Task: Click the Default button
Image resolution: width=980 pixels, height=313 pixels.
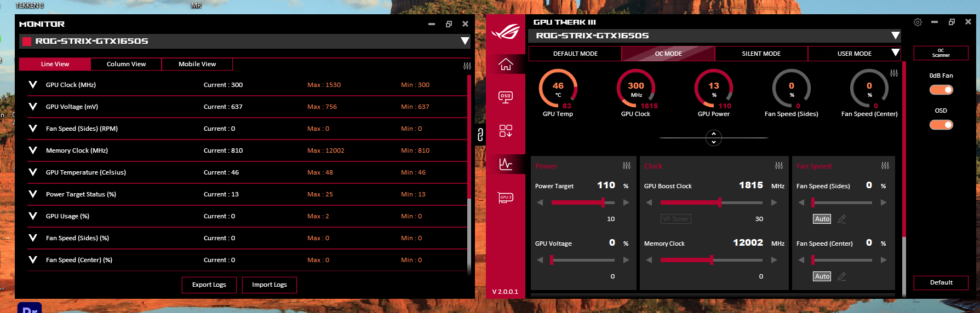Action: pos(941,282)
